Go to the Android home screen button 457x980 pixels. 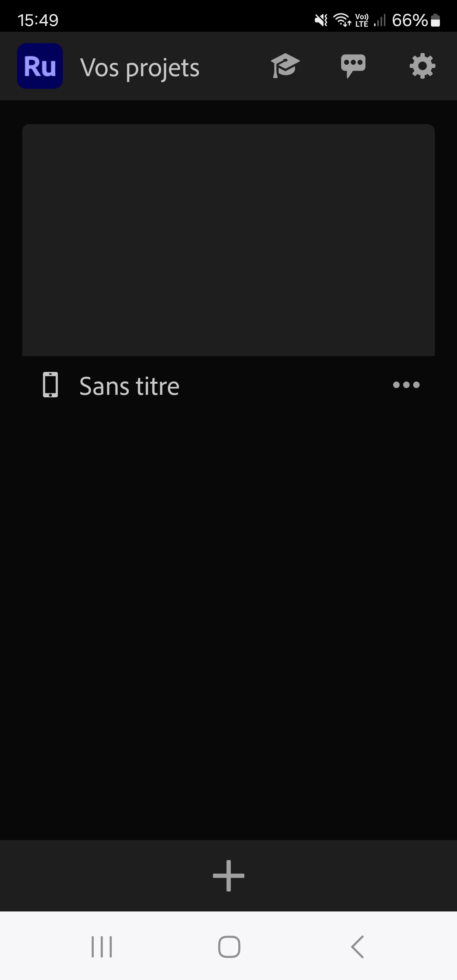(229, 947)
